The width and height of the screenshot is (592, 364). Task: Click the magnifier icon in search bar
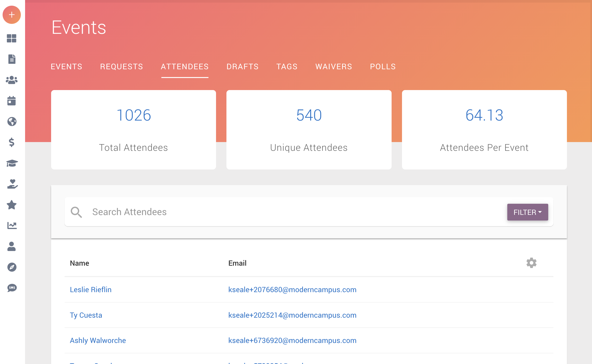(76, 212)
